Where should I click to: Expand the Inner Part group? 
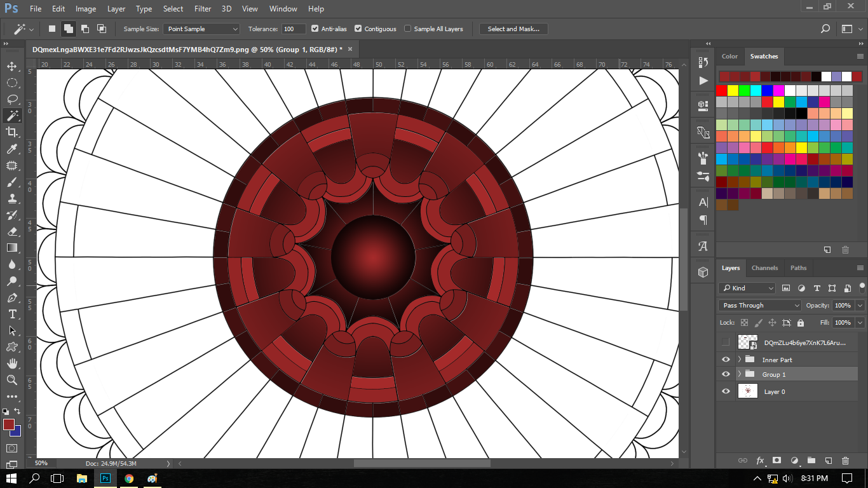[x=739, y=360]
